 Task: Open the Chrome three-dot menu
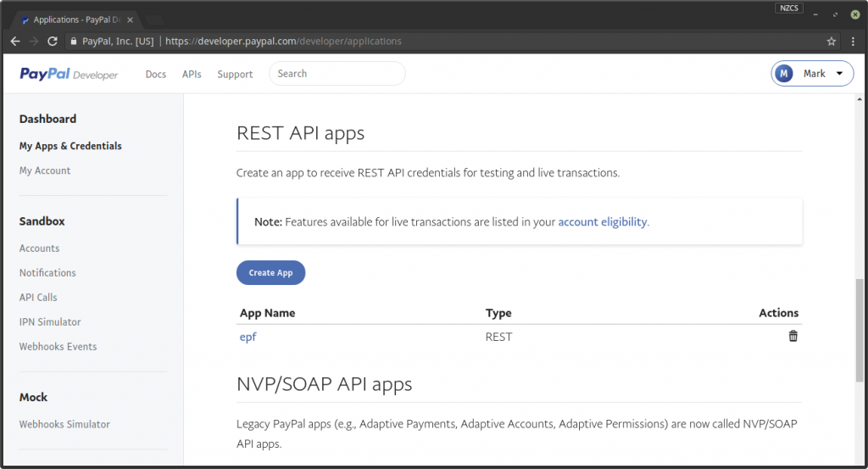853,41
